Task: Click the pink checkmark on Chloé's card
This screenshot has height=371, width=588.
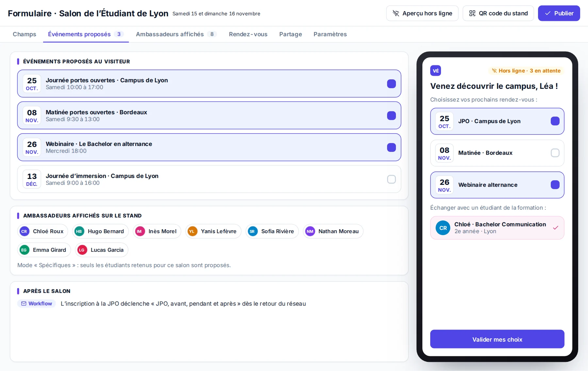Action: 555,228
